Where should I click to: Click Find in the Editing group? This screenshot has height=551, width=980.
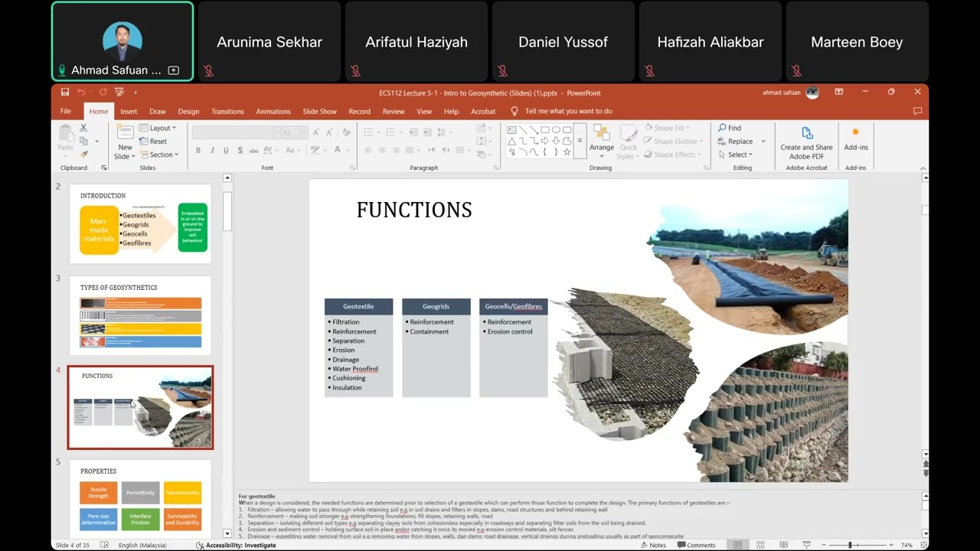tap(730, 128)
